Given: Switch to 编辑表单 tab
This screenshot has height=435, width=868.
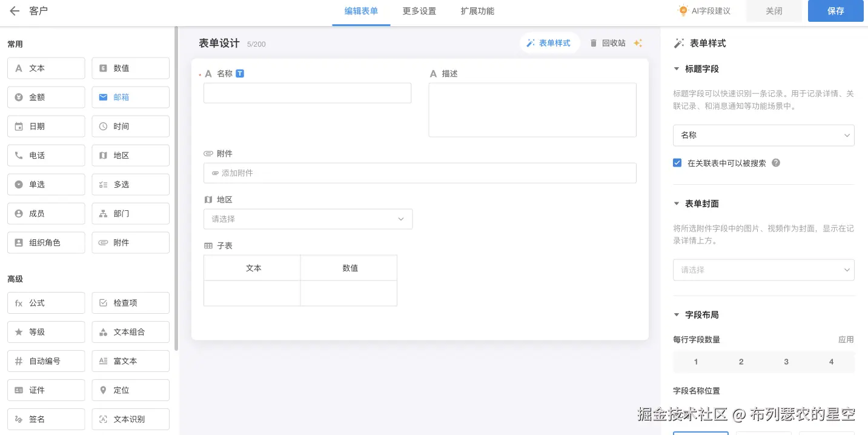Looking at the screenshot, I should coord(361,11).
